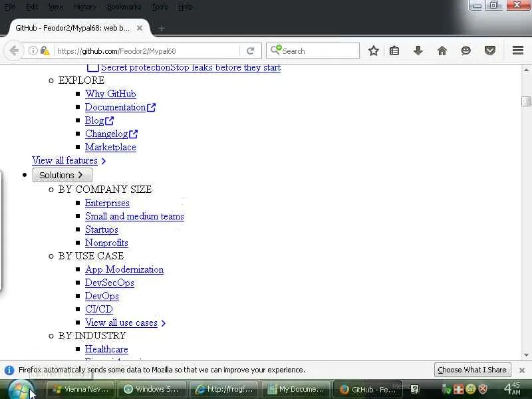532x399 pixels.
Task: Click the padlock warning icon in address bar
Action: (x=45, y=51)
